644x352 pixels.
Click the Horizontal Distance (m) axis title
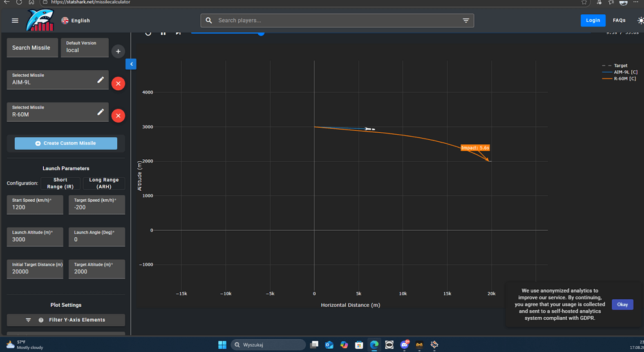[x=350, y=305]
